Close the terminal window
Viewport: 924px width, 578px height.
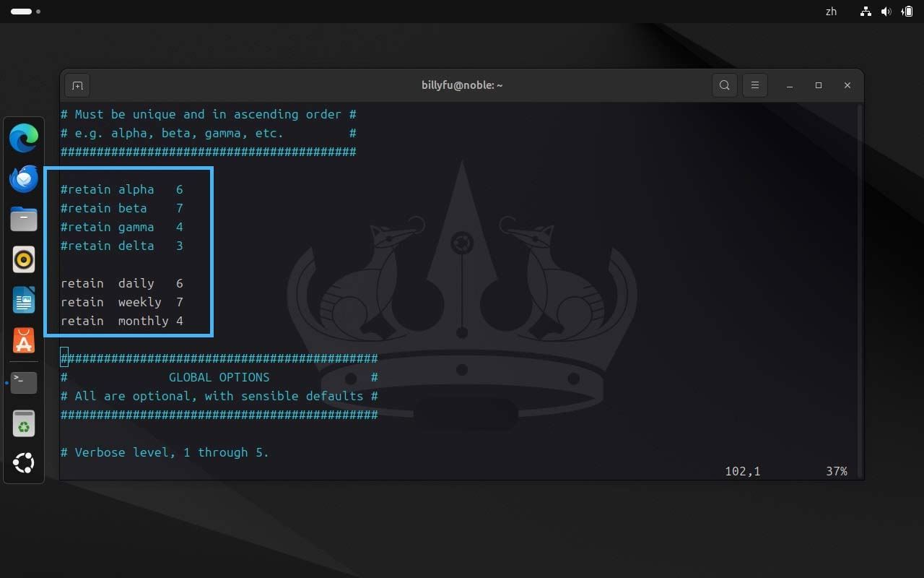click(847, 85)
